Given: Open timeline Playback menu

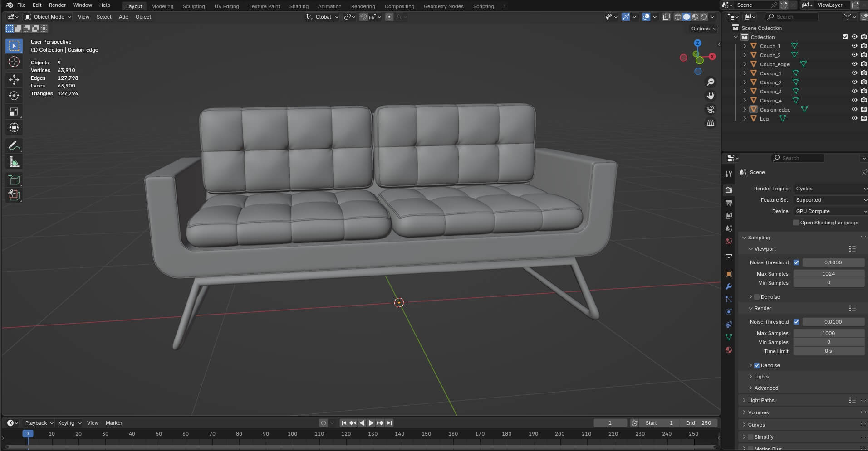Looking at the screenshot, I should pos(39,423).
